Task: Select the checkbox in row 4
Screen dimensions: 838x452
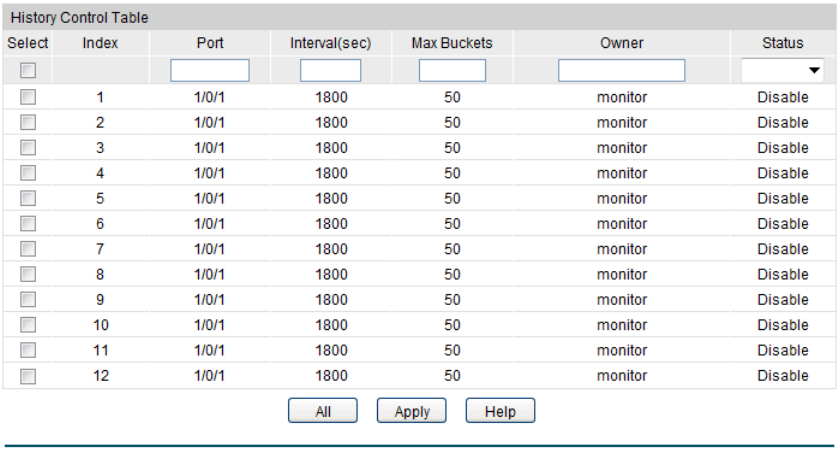Action: [x=28, y=173]
